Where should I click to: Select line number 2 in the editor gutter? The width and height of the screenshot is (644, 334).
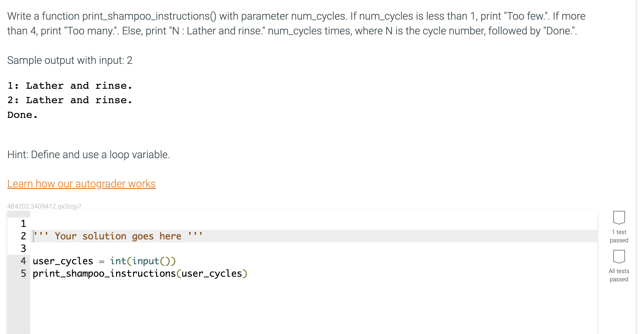pyautogui.click(x=23, y=236)
